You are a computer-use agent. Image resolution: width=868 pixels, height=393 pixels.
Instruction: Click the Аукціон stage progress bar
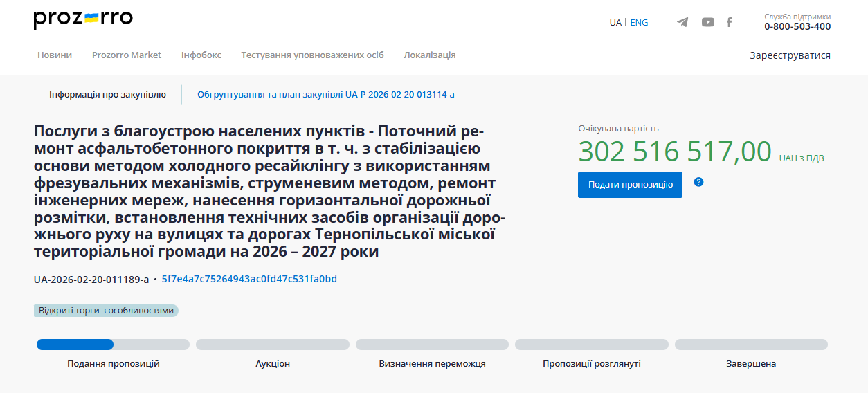272,345
